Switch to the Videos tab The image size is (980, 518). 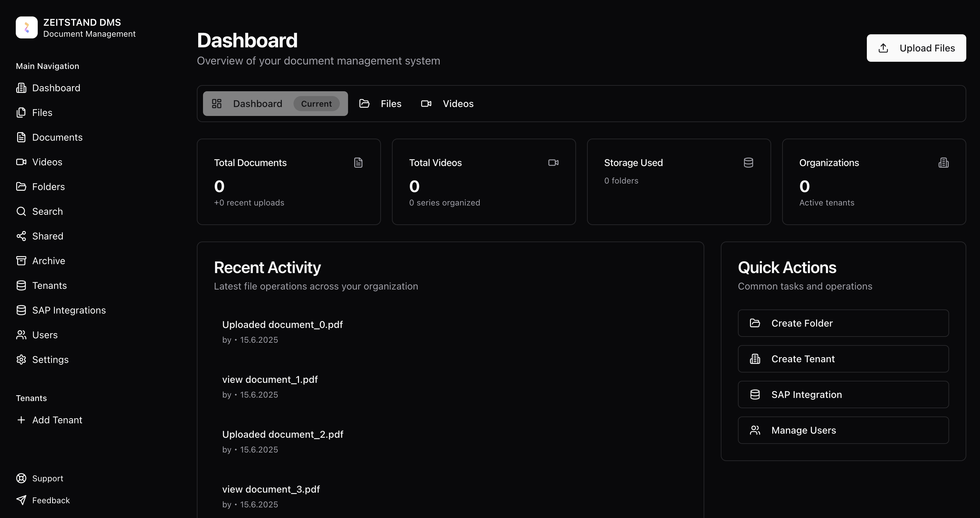(447, 104)
